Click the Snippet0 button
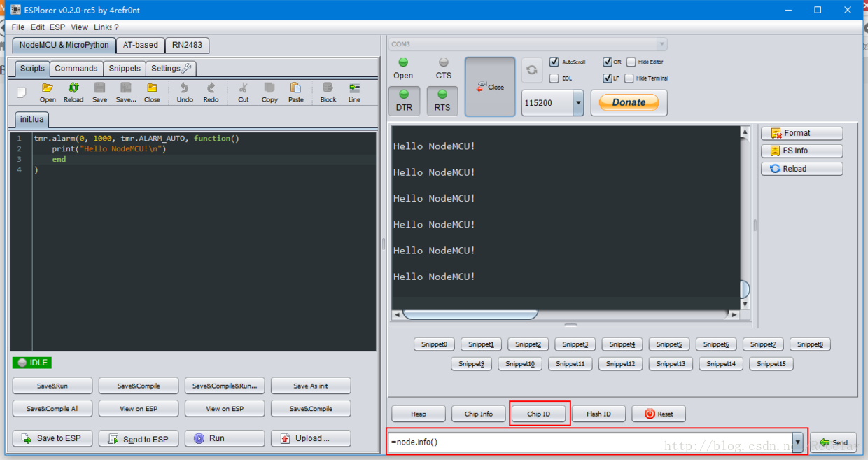Screen dimensions: 868x460 434,344
